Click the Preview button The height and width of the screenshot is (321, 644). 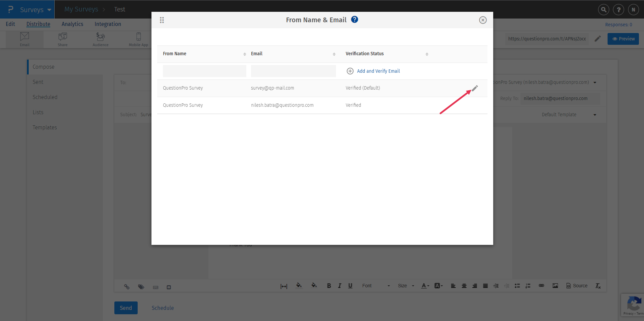coord(623,39)
